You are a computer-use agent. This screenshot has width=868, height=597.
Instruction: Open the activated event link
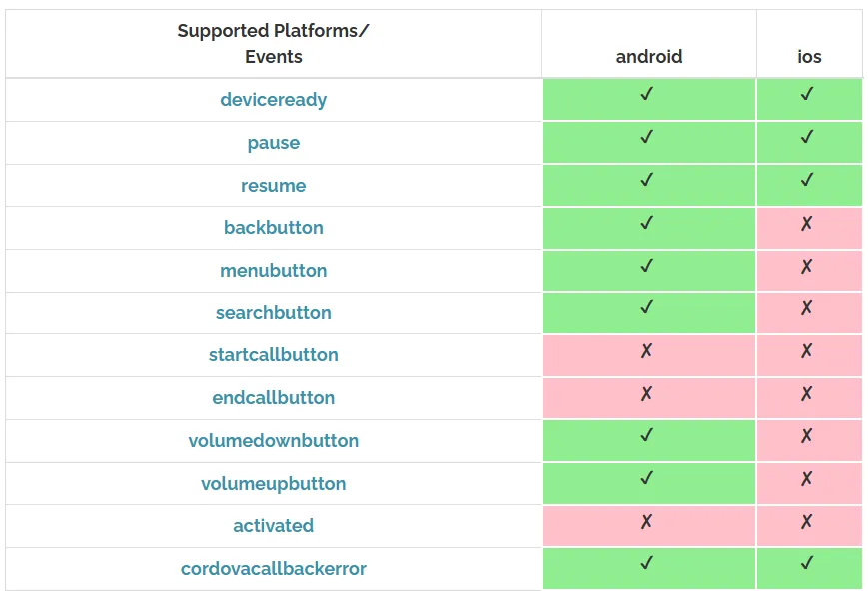tap(273, 526)
